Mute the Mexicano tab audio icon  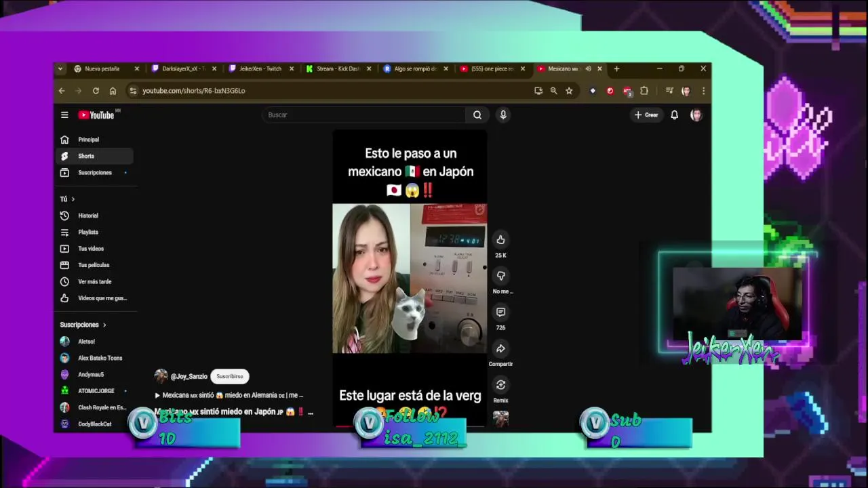588,68
